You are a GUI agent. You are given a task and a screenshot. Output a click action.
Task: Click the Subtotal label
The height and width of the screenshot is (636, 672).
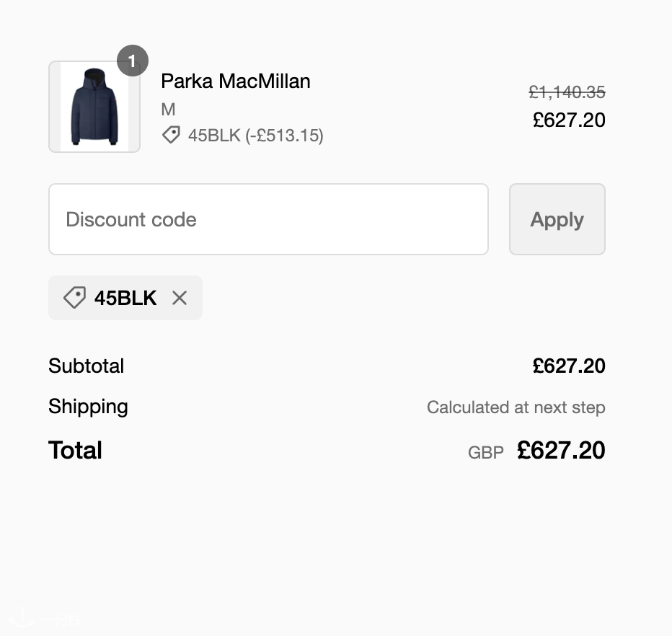click(x=87, y=366)
